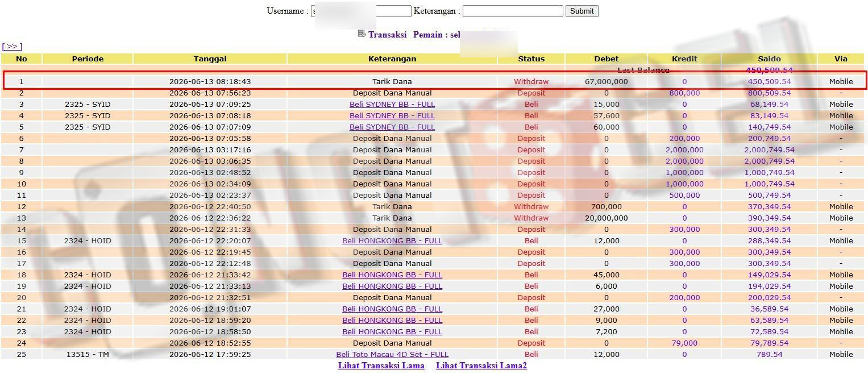Open Beli HONGKONG BB - FULL at 22:20:07
The width and height of the screenshot is (868, 378).
[392, 241]
